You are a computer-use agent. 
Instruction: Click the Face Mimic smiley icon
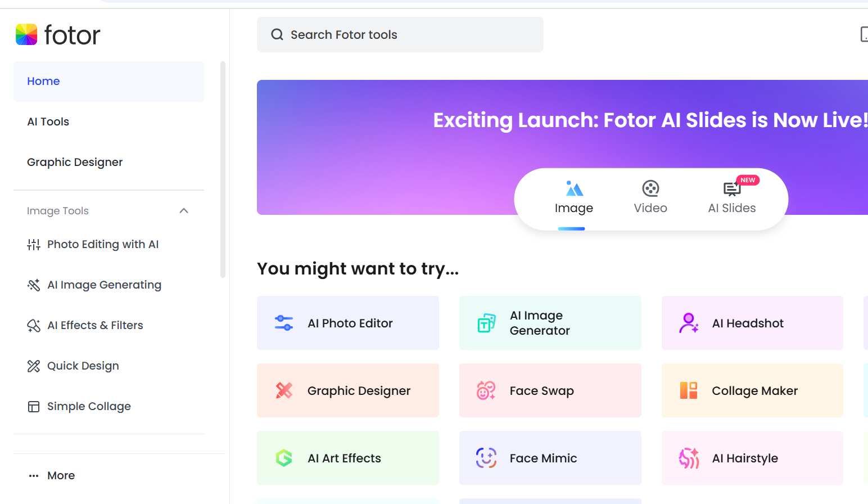486,458
